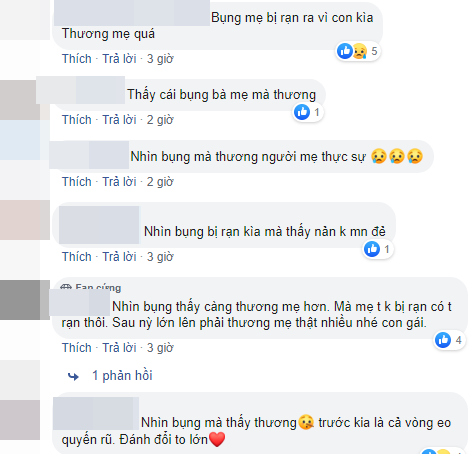Click Trả lời under 'Thấy cái bụng bà mẹ' comment
473x454 pixels.
tap(119, 120)
